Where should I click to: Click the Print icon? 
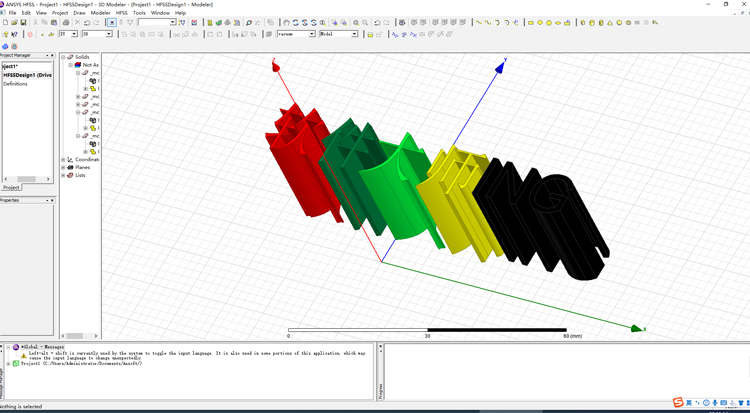click(x=66, y=22)
